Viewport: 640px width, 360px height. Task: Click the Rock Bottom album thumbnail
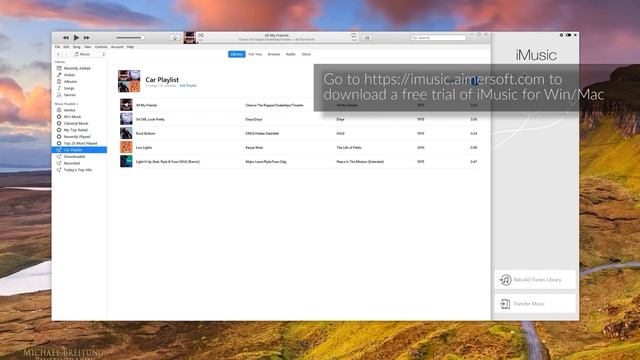tap(126, 133)
